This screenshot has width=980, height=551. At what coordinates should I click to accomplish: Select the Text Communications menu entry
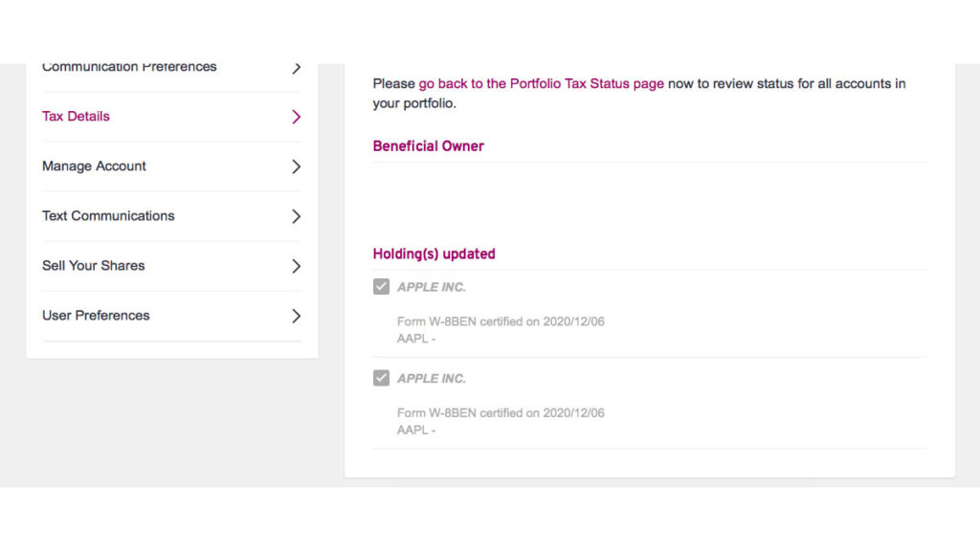[x=172, y=217]
